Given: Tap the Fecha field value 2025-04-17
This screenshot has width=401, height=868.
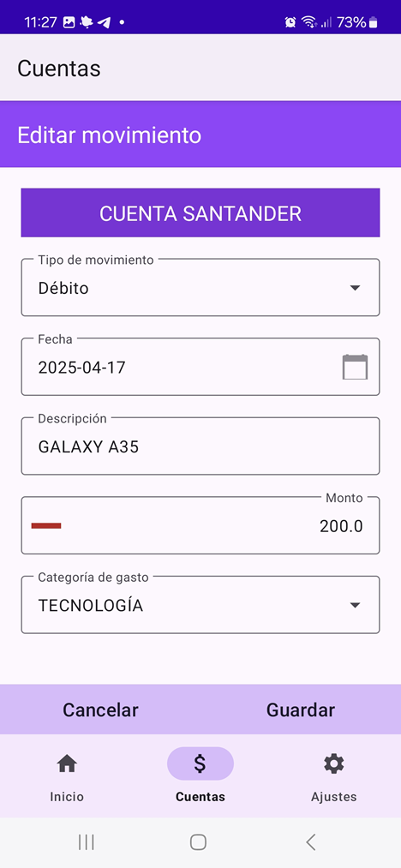Looking at the screenshot, I should 82,367.
